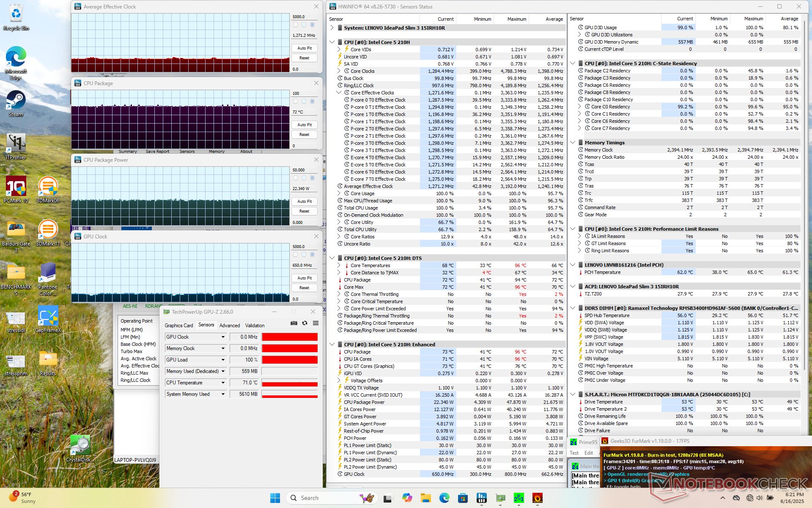The width and height of the screenshot is (812, 508).
Task: Click Reset in the GPU Clock graph
Action: (304, 288)
